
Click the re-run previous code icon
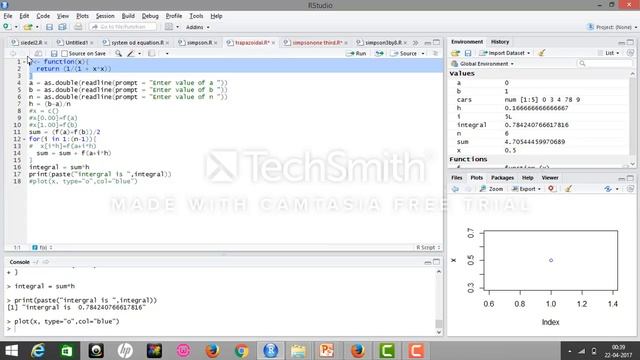click(x=379, y=53)
